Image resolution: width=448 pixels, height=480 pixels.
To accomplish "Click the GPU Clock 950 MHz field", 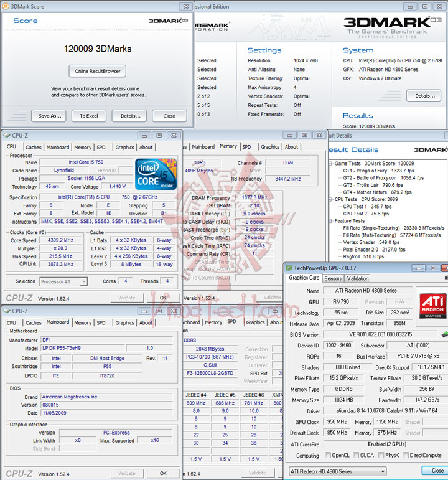I will 337,422.
